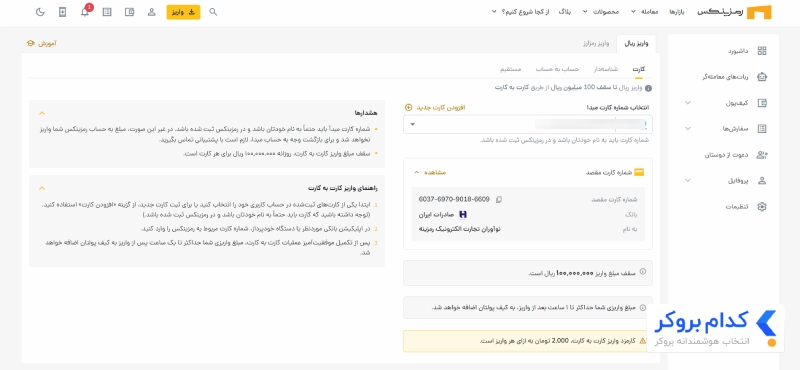Select the کارت deposit method tab
800x370 pixels.
coord(639,69)
